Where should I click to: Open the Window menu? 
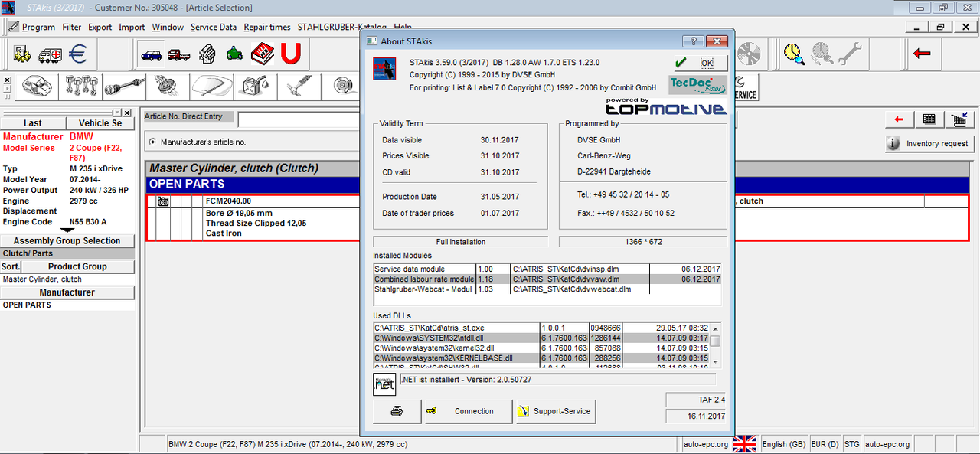point(168,27)
